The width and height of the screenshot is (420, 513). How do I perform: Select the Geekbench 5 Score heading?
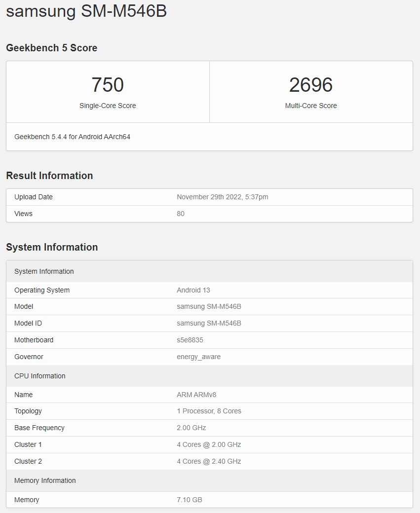coord(51,48)
